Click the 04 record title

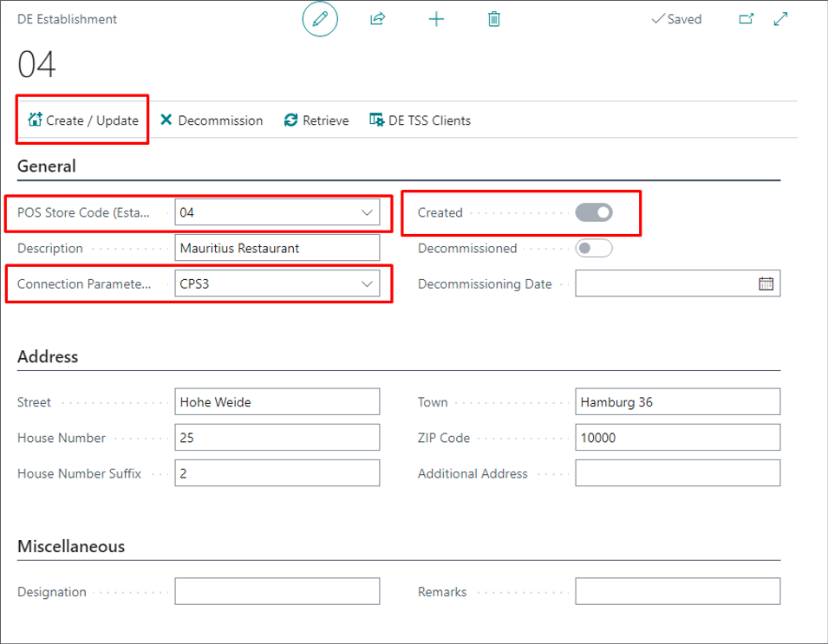(36, 64)
